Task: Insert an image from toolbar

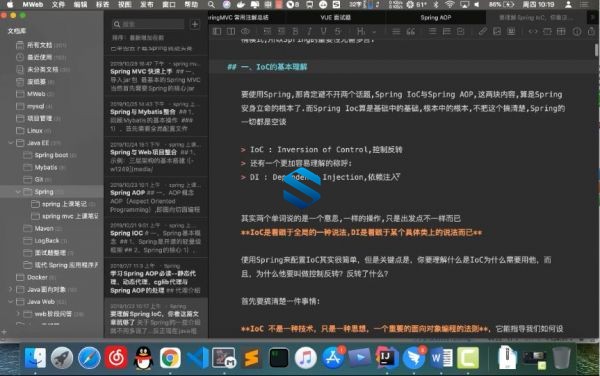Action: [497, 31]
